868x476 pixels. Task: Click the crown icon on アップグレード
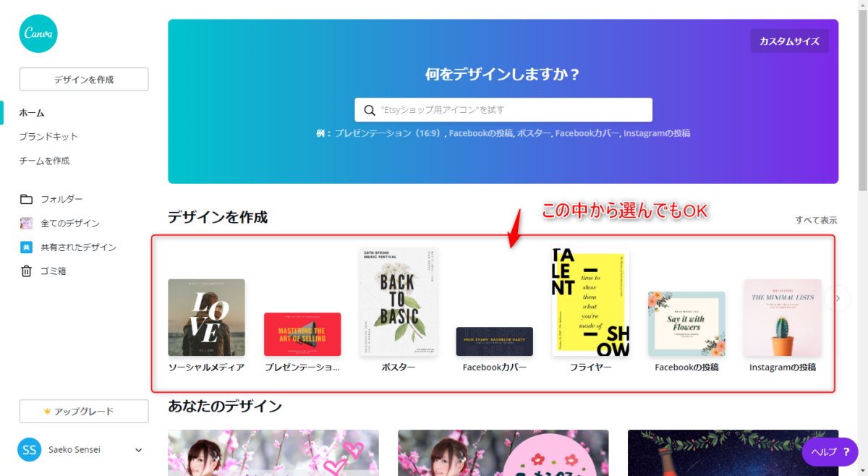47,412
